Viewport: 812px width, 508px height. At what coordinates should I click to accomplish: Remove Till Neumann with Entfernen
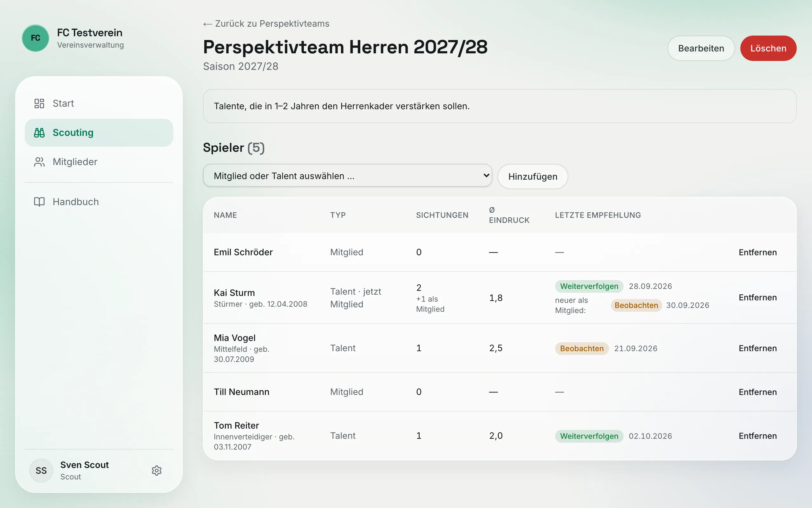[758, 392]
